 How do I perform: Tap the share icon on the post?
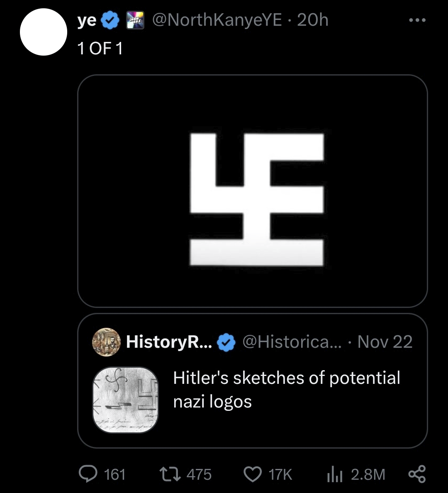(417, 474)
